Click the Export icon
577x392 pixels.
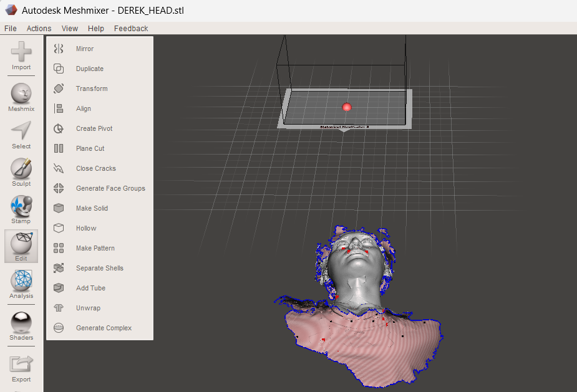[21, 364]
